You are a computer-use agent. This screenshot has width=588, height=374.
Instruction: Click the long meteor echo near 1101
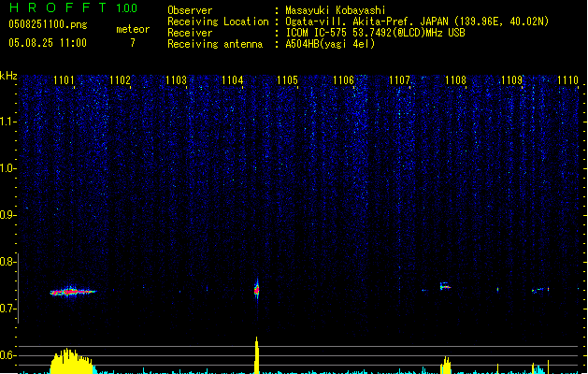[x=73, y=292]
